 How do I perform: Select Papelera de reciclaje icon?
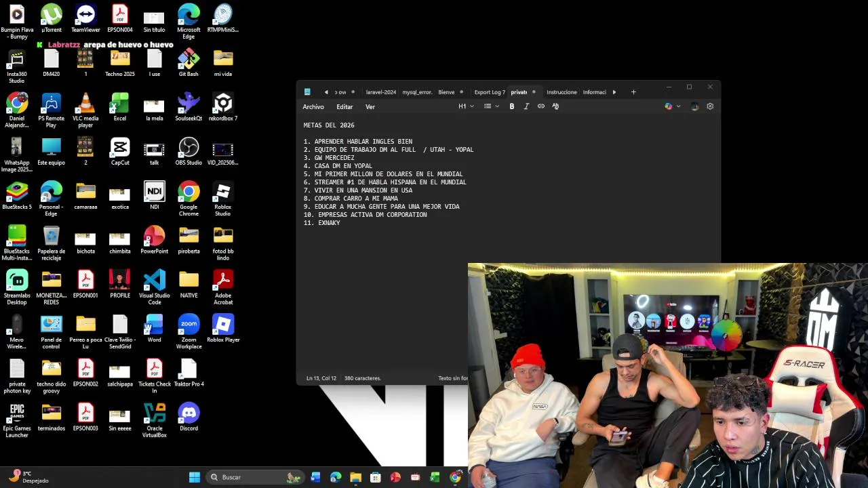pos(52,244)
